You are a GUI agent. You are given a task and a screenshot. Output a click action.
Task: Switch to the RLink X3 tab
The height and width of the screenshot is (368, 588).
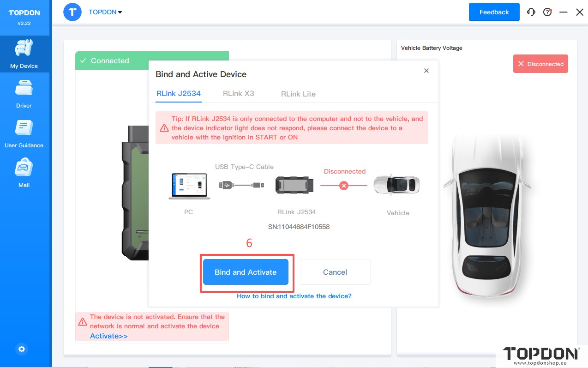pyautogui.click(x=239, y=94)
